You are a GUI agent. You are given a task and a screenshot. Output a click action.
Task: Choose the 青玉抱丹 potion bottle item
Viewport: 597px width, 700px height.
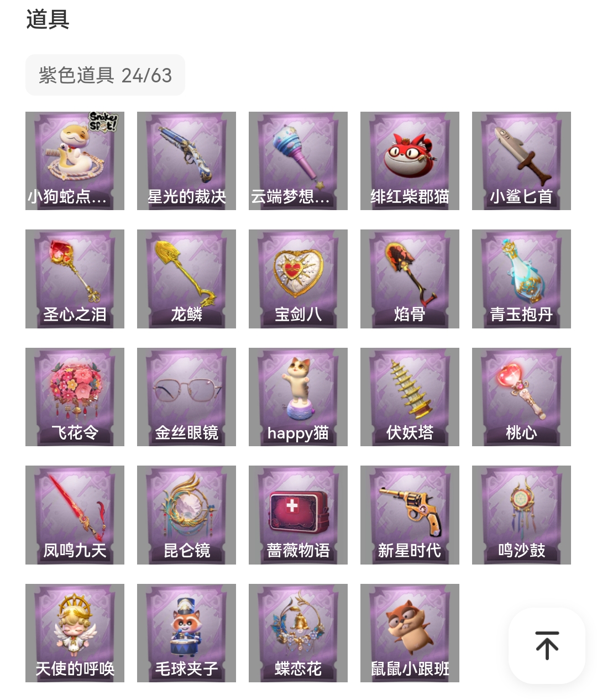(x=521, y=279)
